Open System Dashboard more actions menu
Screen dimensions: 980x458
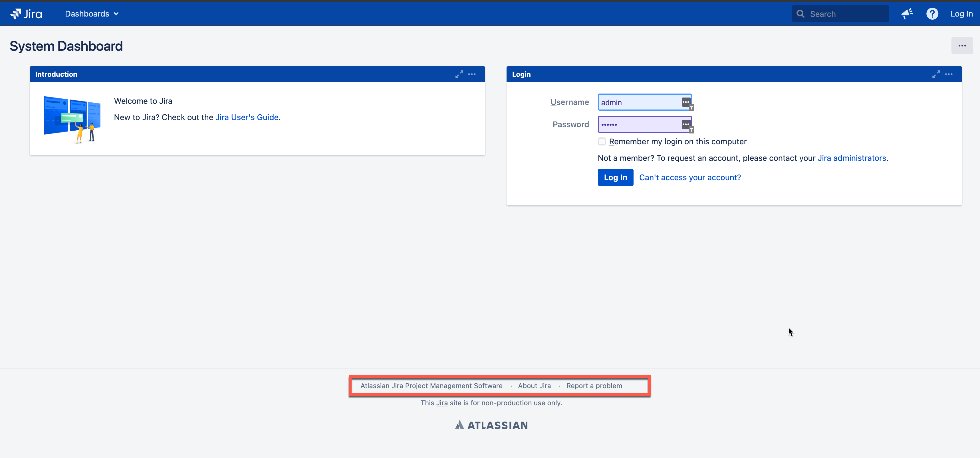(962, 46)
